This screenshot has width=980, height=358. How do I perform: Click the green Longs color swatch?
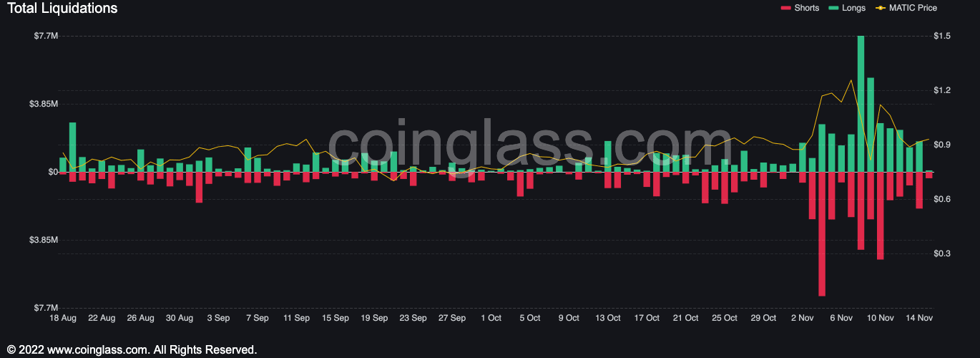(832, 8)
